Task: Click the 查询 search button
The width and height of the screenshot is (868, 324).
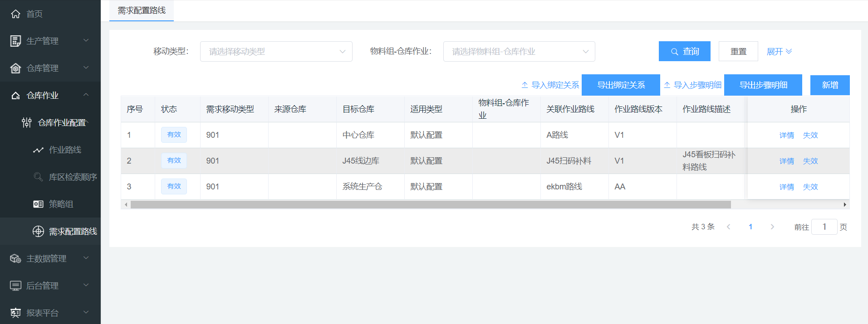Action: coord(684,51)
